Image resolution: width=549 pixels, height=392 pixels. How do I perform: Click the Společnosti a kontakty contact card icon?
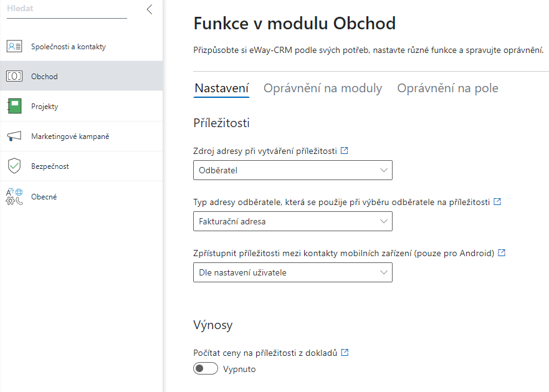(14, 46)
